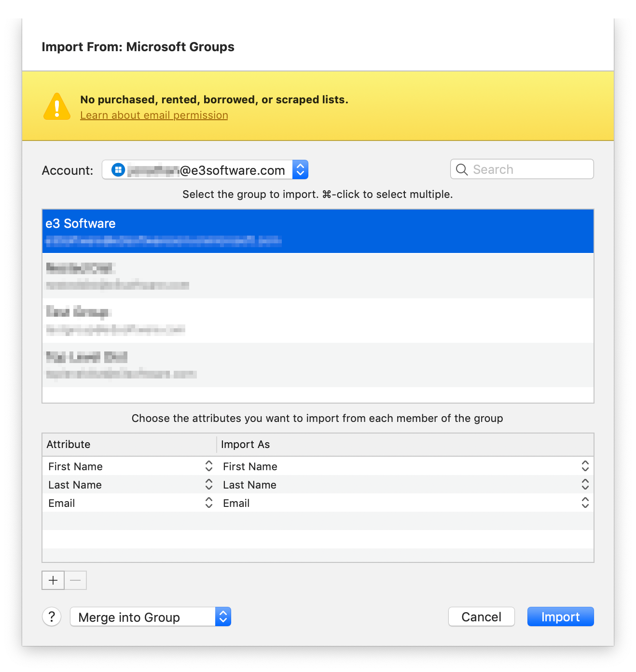This screenshot has height=672, width=636.
Task: Click the Attribute column header
Action: click(x=129, y=445)
